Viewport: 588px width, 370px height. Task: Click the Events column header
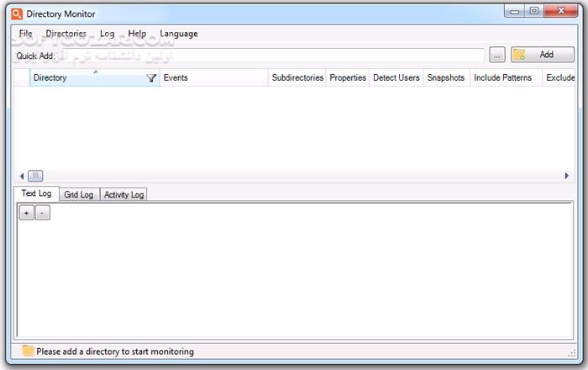click(x=213, y=77)
